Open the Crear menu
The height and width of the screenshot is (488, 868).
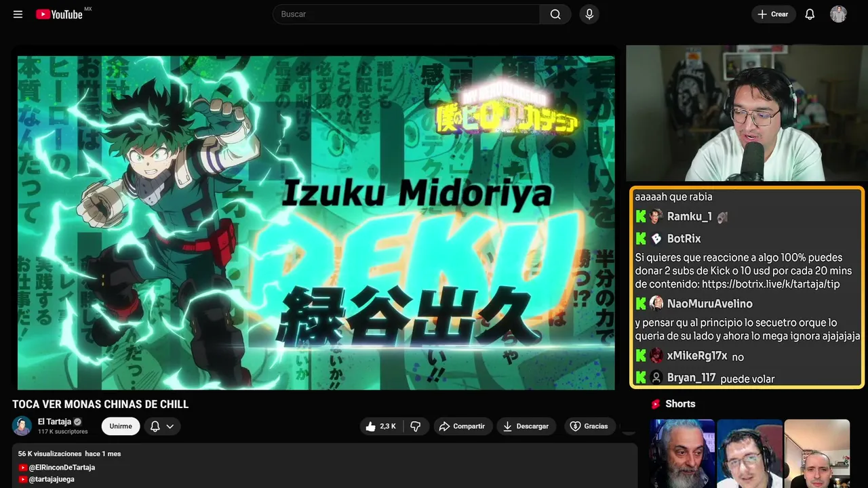tap(773, 14)
